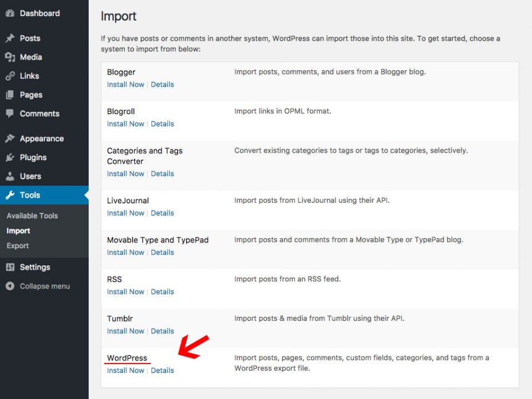Click the Tools wrench icon
532x399 pixels.
(x=10, y=195)
